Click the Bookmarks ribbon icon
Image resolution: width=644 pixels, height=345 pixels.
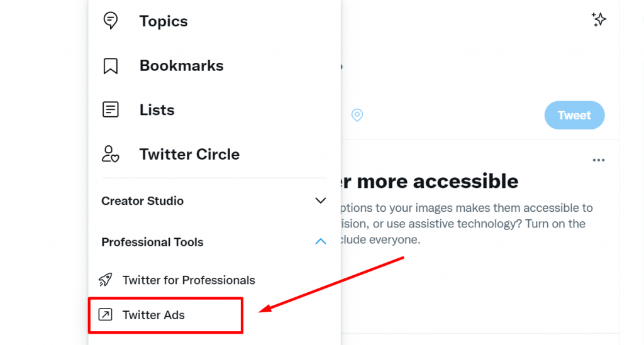[110, 65]
